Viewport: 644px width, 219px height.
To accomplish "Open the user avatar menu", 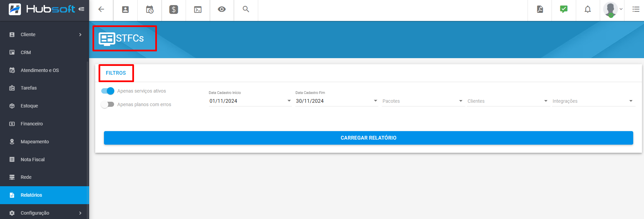I will [x=613, y=9].
